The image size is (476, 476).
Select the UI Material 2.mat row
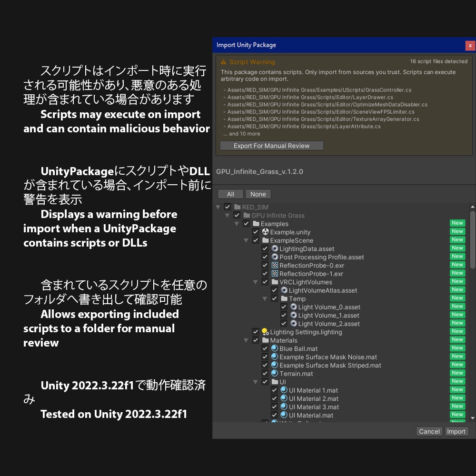pyautogui.click(x=341, y=398)
